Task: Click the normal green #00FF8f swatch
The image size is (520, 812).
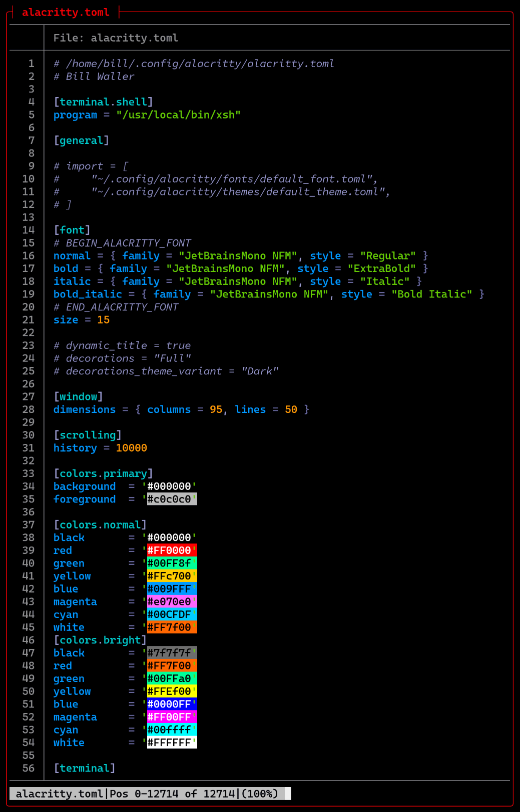Action: pos(169,563)
